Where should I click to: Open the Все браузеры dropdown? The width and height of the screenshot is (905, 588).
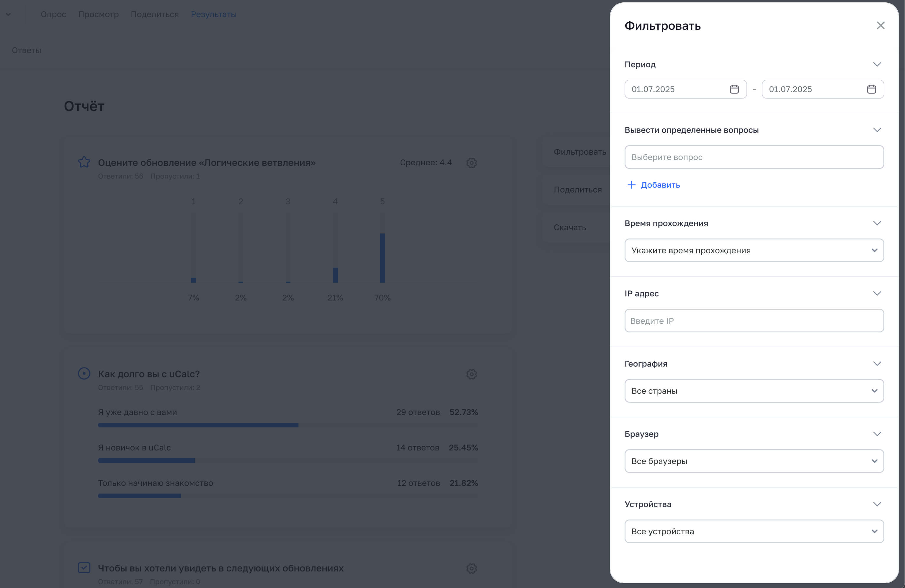click(754, 461)
